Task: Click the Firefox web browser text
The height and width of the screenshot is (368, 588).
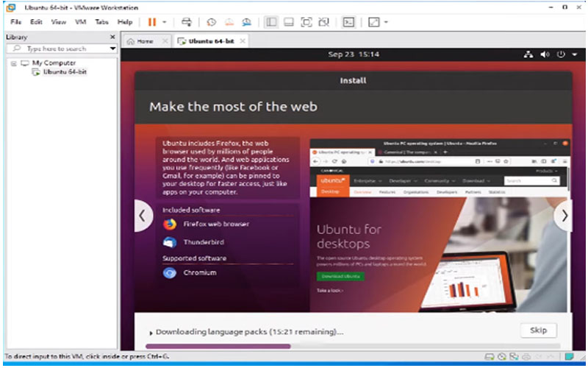Action: 216,224
